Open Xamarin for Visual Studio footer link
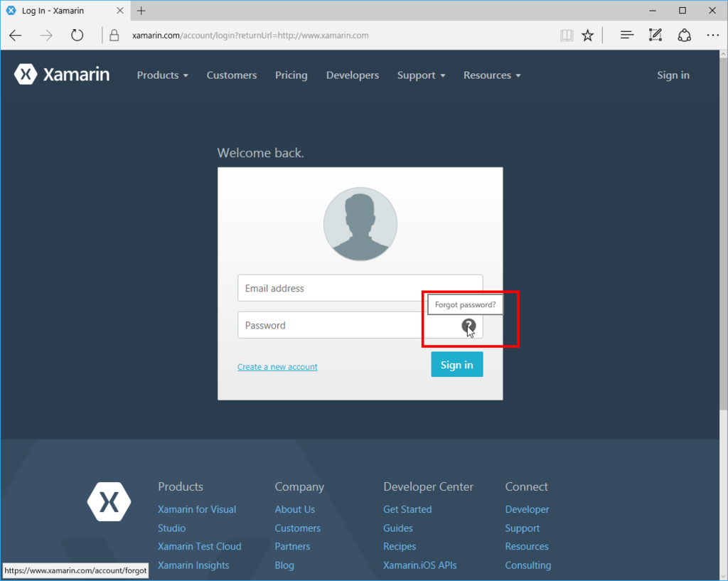 click(x=197, y=518)
